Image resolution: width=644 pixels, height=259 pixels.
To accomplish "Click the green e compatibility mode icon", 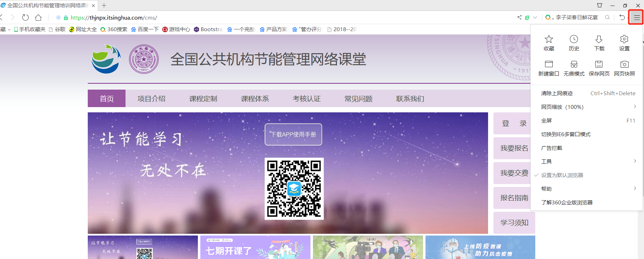I will coord(527,17).
